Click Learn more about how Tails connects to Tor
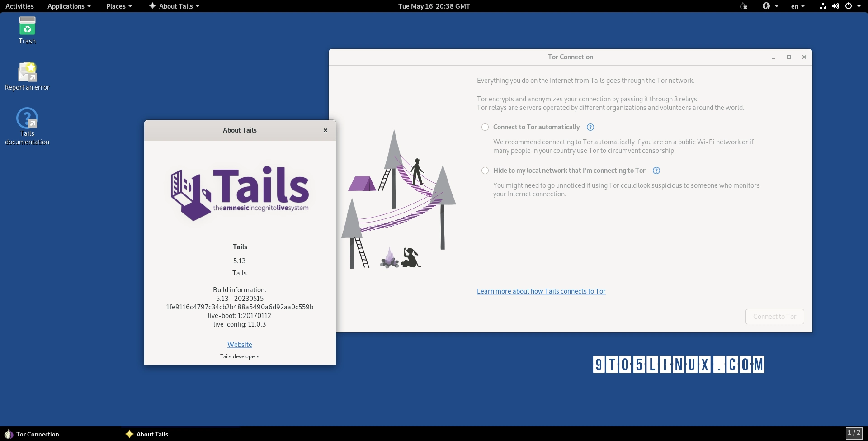Screen dimensions: 868x441 [541, 291]
